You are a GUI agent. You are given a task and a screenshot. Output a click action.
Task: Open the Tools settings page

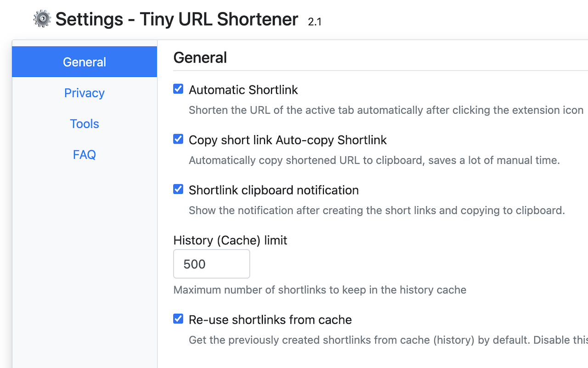coord(84,123)
